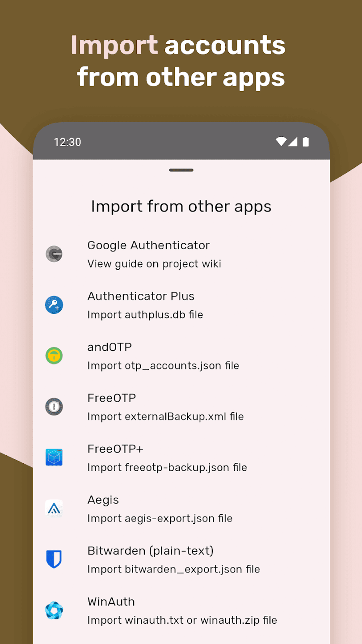Image resolution: width=362 pixels, height=644 pixels.
Task: Tap Import aegis-export.json file
Action: [x=160, y=518]
